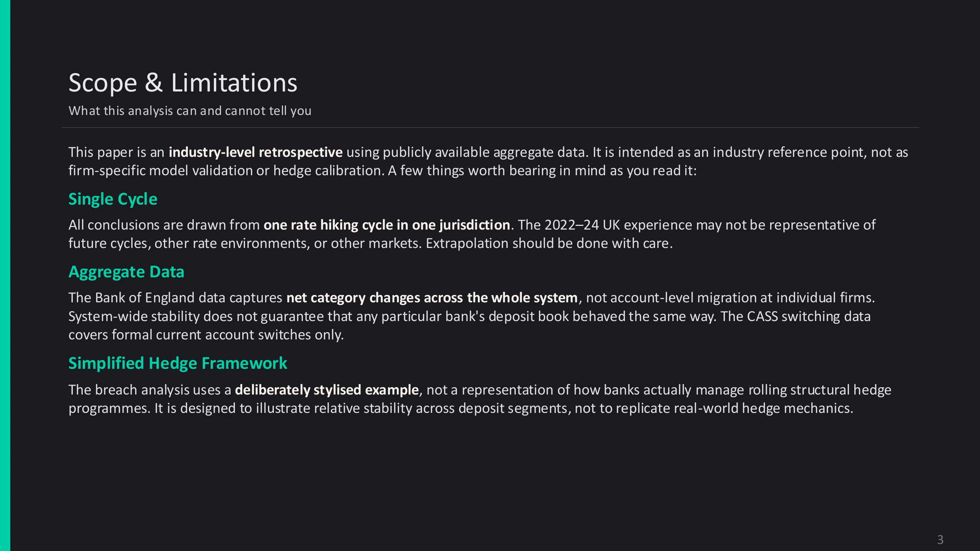This screenshot has width=980, height=551.
Task: Click 'firm-specific model validation' in intro paragraph
Action: [160, 171]
